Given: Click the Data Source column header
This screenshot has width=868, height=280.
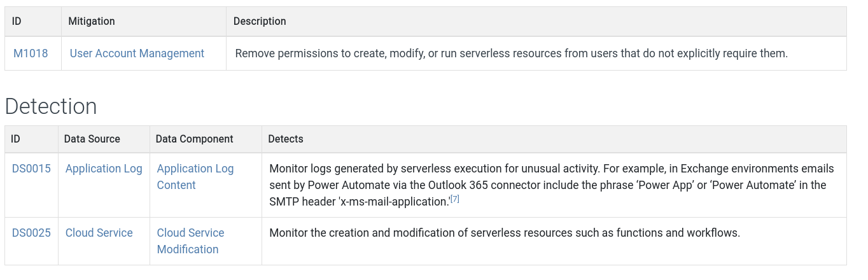Looking at the screenshot, I should pyautogui.click(x=92, y=139).
